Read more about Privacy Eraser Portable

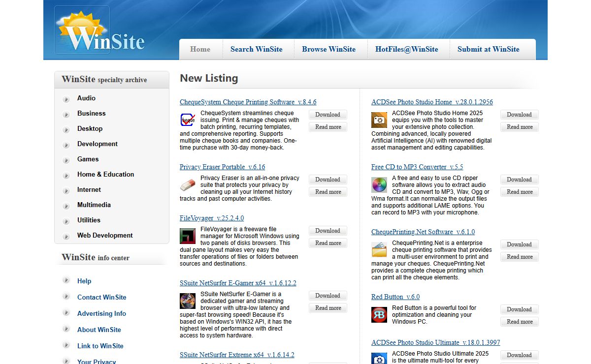[328, 192]
